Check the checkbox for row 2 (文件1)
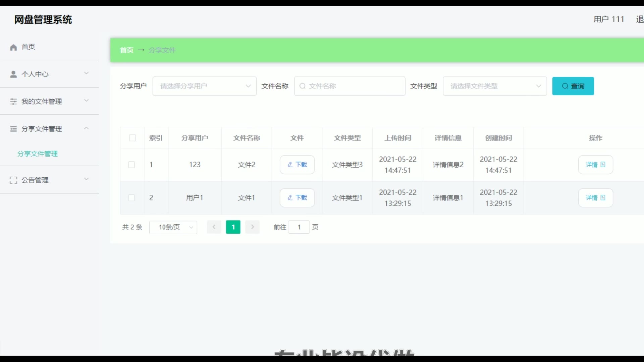The image size is (644, 362). pyautogui.click(x=131, y=198)
